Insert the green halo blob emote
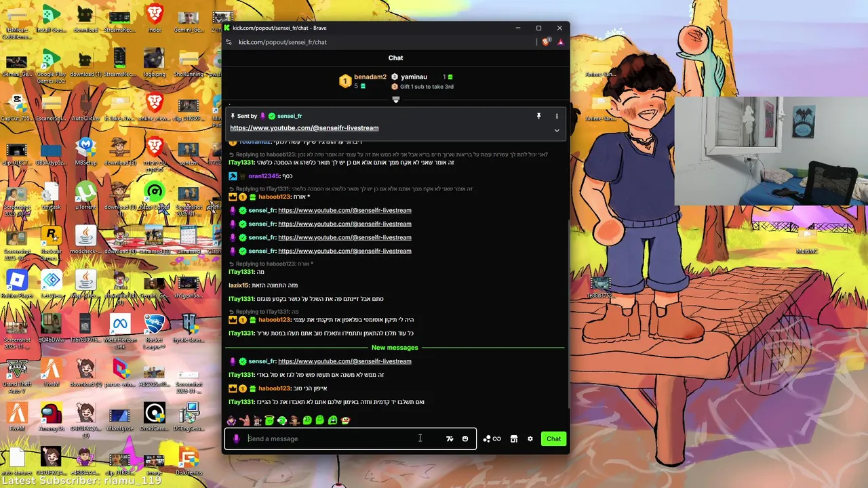The image size is (868, 488). [x=269, y=420]
